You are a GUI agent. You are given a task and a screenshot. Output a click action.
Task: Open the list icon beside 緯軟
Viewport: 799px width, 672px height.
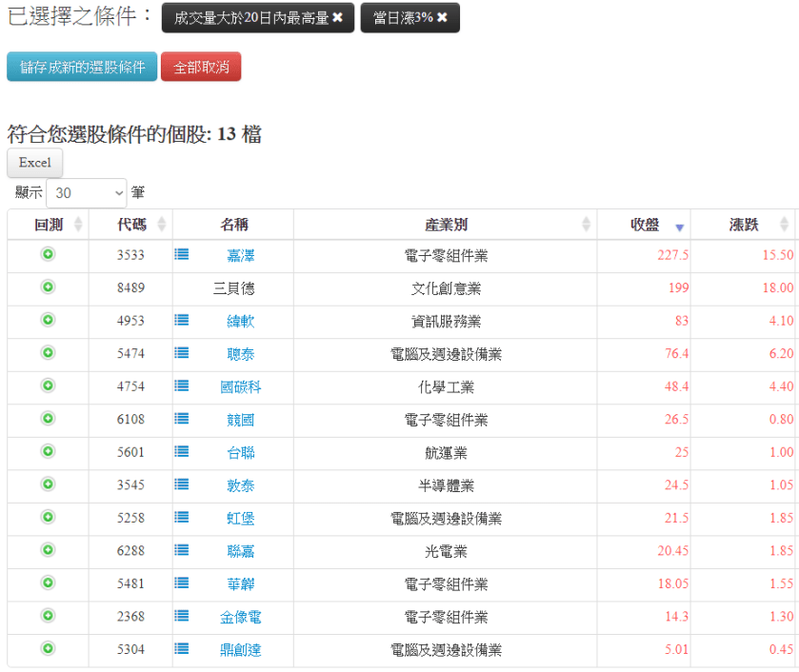182,321
